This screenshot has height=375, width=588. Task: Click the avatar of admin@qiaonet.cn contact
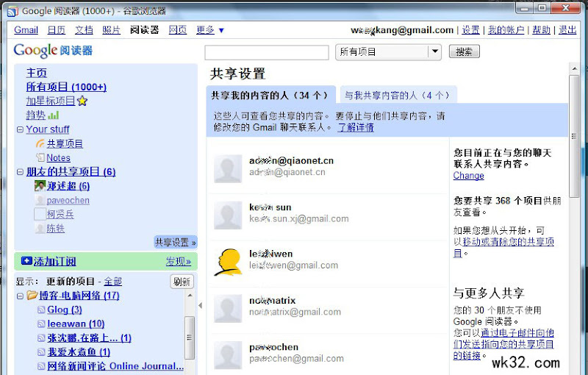[228, 169]
